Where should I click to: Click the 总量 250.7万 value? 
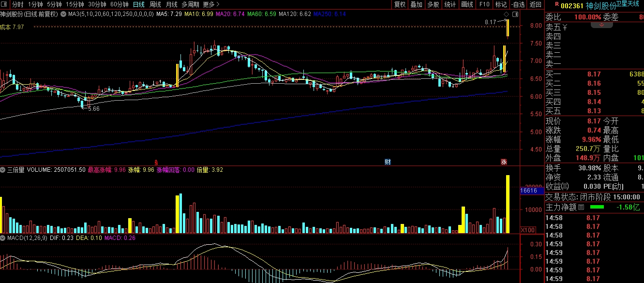pos(588,149)
